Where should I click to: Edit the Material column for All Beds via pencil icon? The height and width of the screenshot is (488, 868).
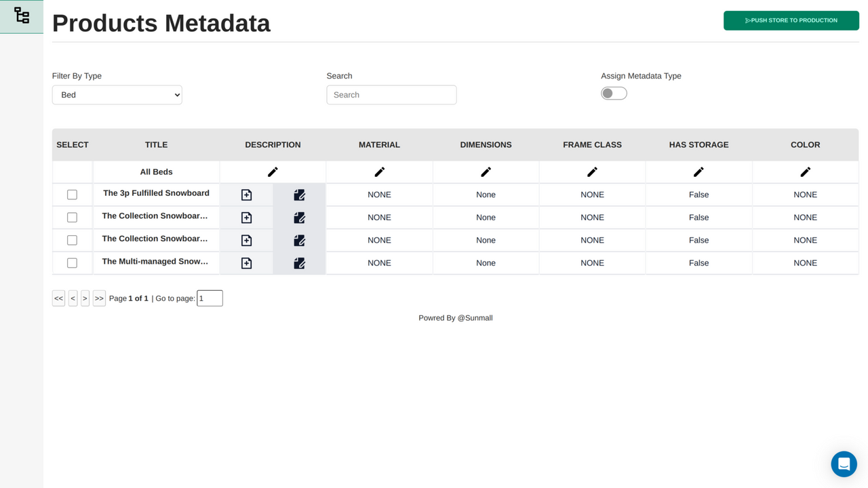click(379, 171)
